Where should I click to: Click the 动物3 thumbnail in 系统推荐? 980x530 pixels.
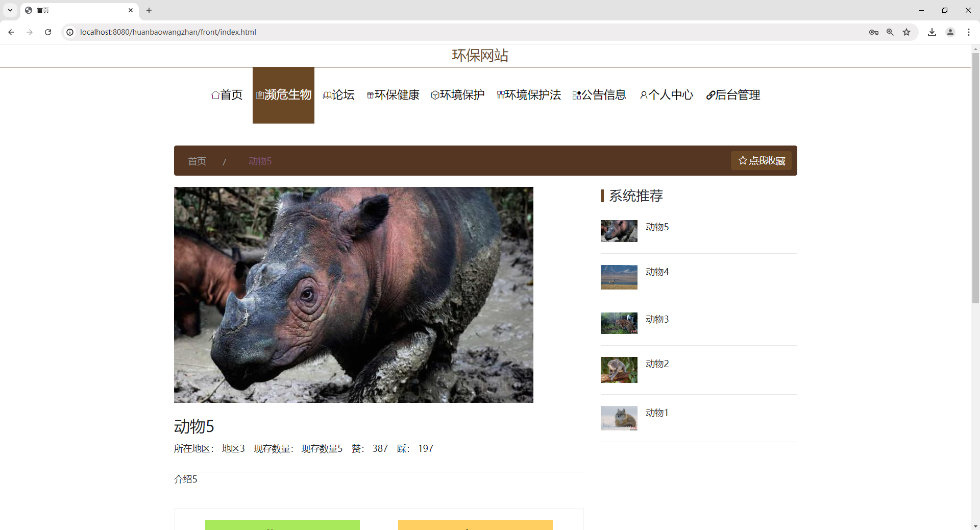pos(618,323)
